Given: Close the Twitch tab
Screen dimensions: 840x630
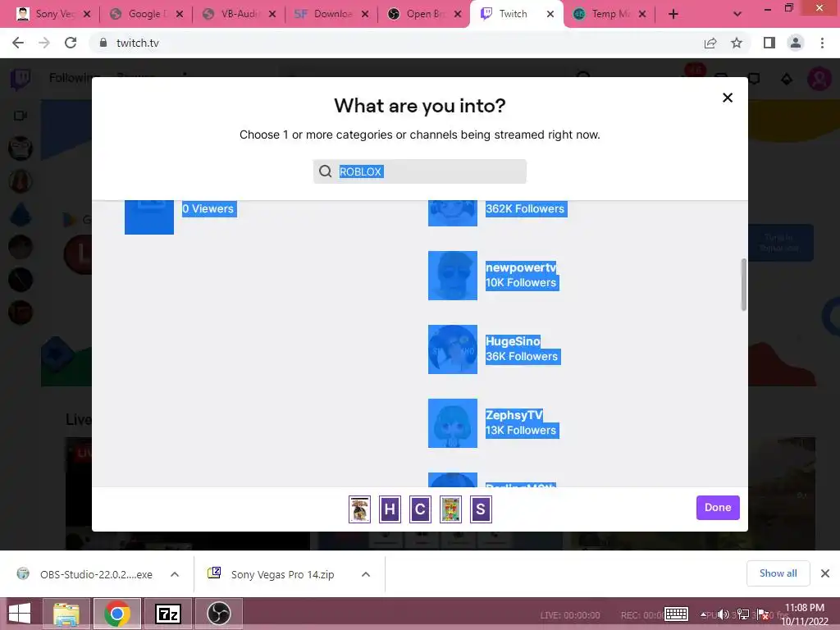Looking at the screenshot, I should click(x=550, y=14).
